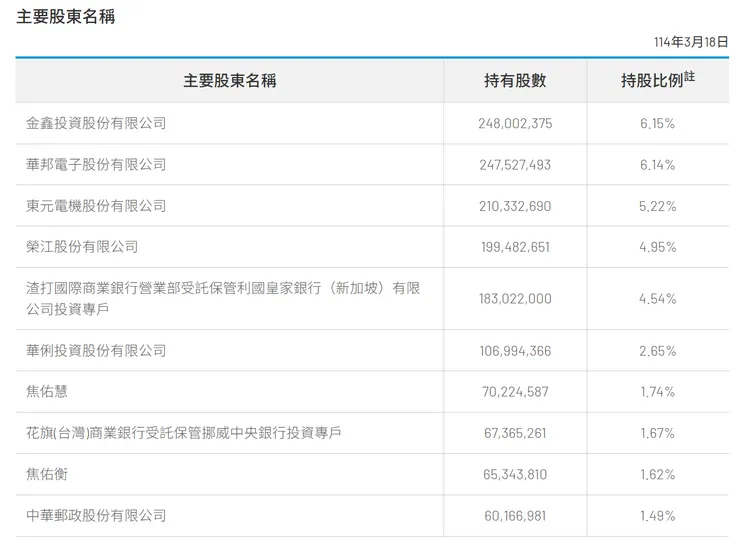The height and width of the screenshot is (543, 740).
Task: Click shareholder name 焦佑衡
Action: (x=47, y=474)
